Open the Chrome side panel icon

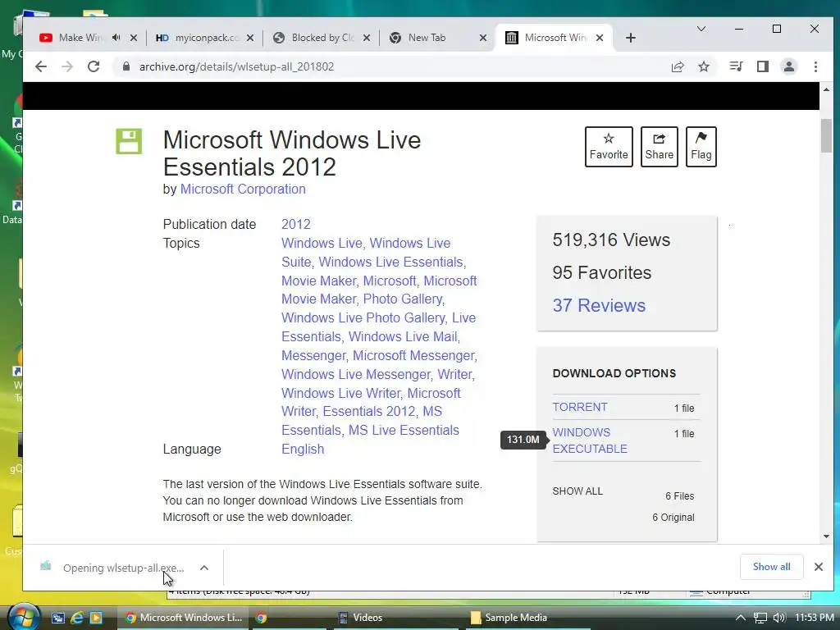[763, 66]
